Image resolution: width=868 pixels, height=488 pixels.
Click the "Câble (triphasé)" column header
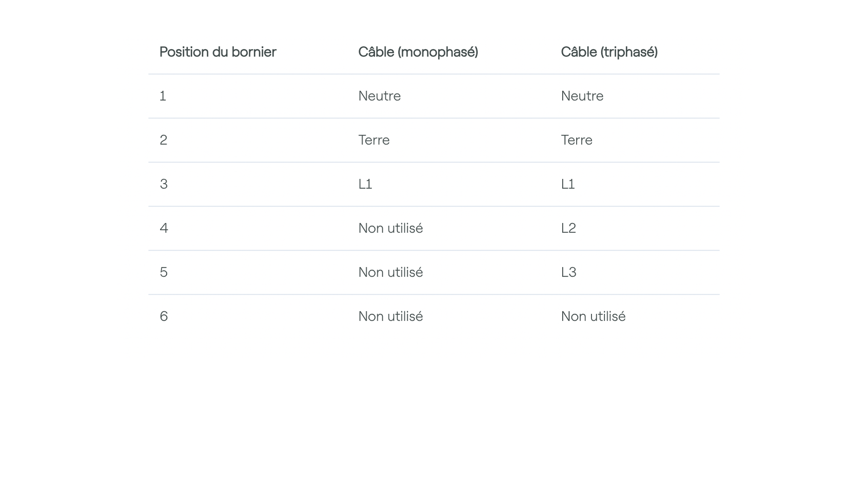tap(609, 52)
